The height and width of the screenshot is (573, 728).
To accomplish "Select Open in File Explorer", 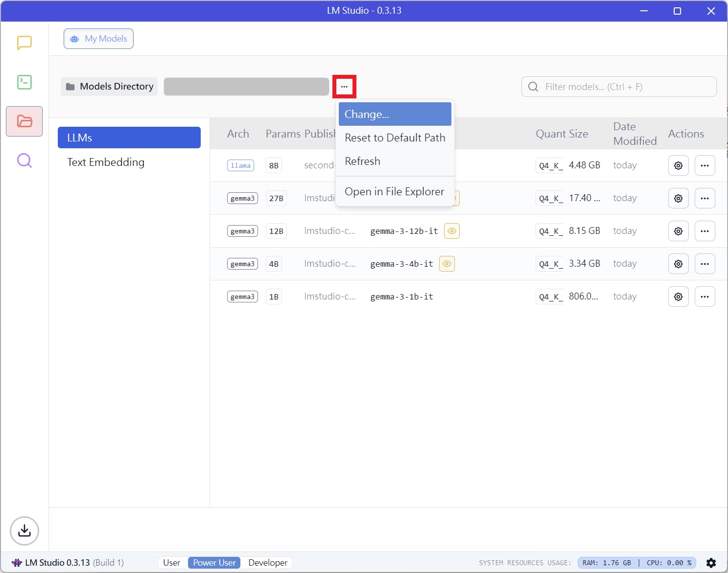I will click(395, 191).
